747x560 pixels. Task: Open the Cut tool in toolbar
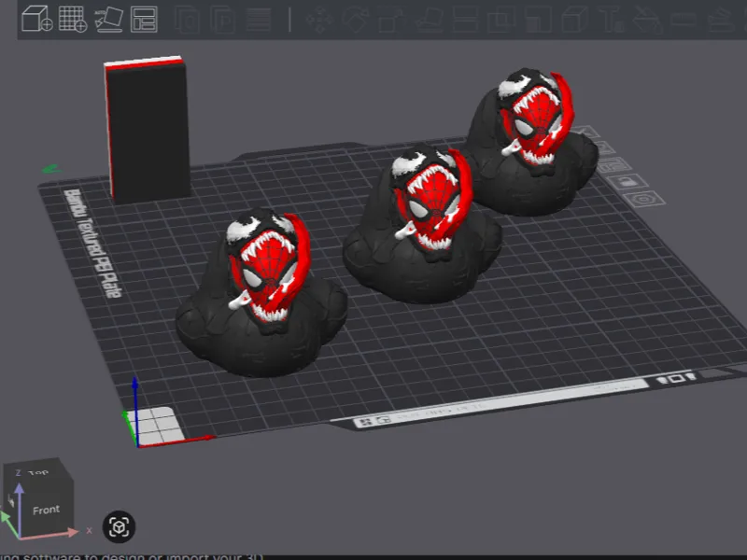click(465, 20)
